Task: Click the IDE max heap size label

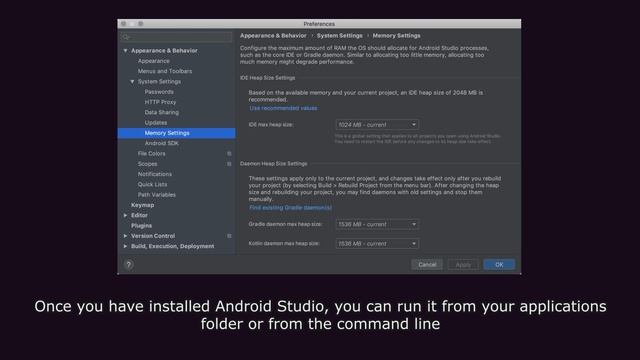Action: [271, 124]
